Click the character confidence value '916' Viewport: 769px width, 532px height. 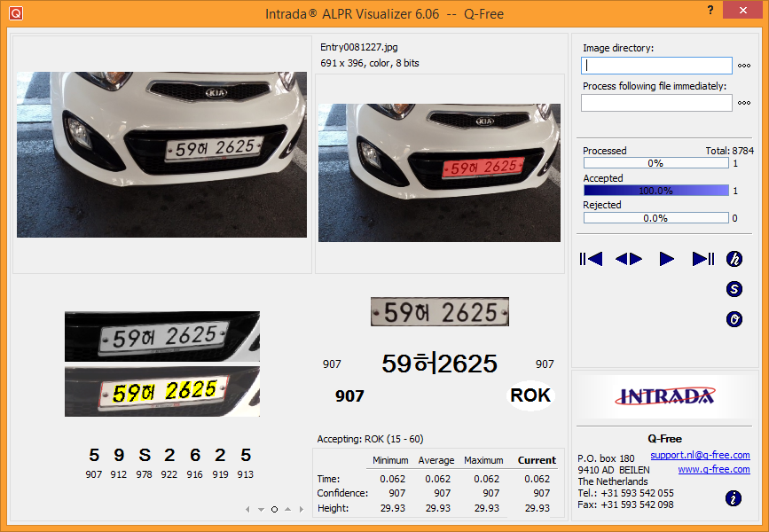[195, 474]
